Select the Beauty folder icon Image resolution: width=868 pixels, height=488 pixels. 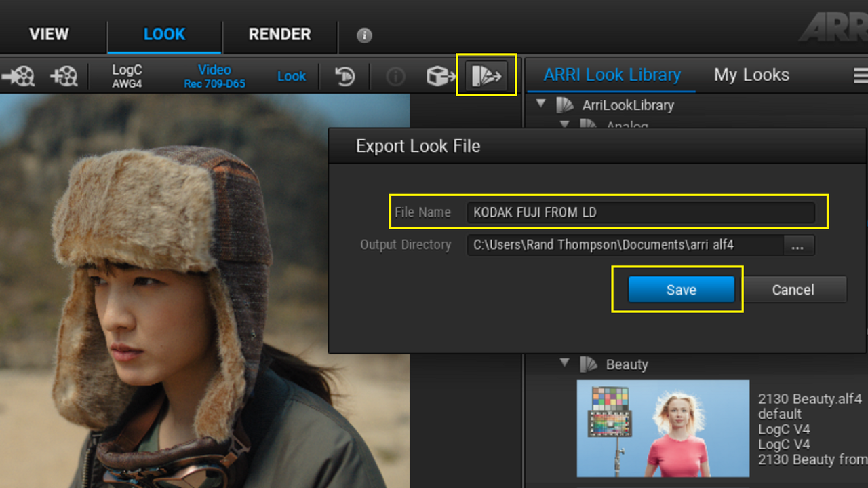pos(589,364)
